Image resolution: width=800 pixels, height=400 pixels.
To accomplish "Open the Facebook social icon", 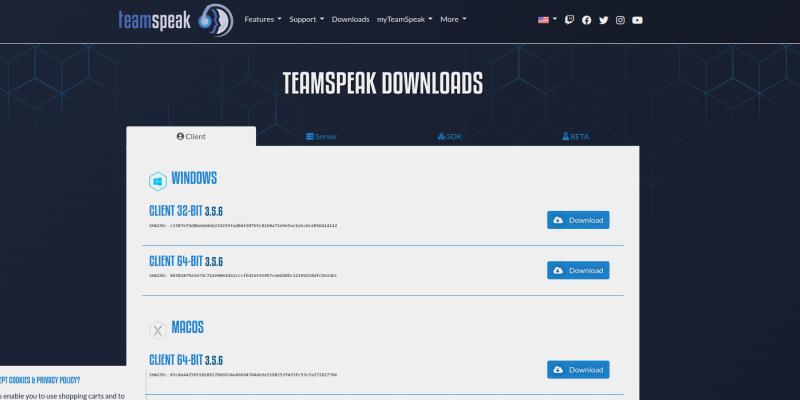I will (x=586, y=19).
